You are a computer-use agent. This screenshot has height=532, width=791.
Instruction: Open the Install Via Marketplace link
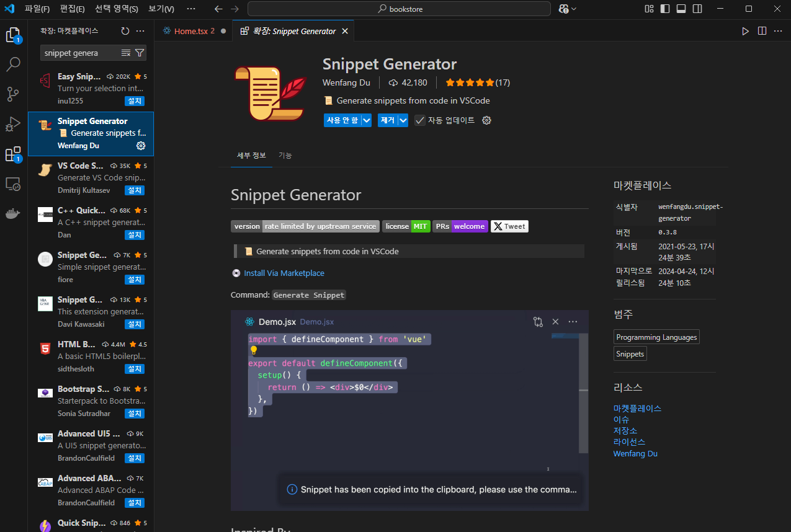(284, 273)
